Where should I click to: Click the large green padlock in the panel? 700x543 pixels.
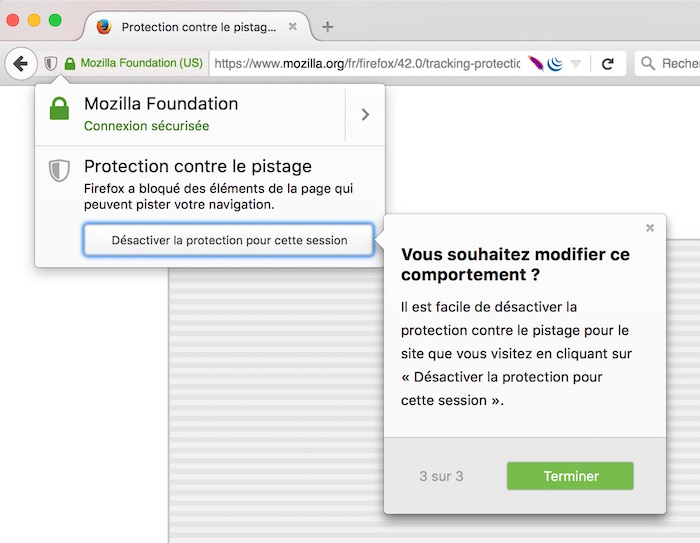coord(59,109)
